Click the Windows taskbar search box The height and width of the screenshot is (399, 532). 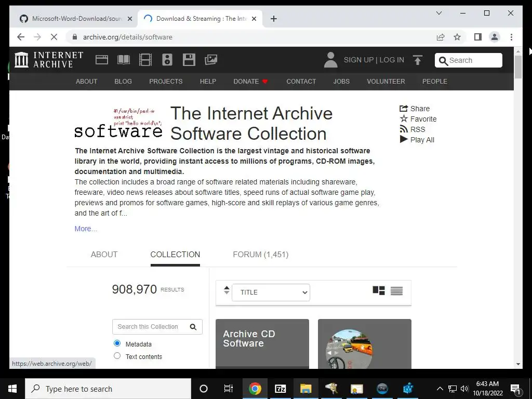tap(108, 389)
